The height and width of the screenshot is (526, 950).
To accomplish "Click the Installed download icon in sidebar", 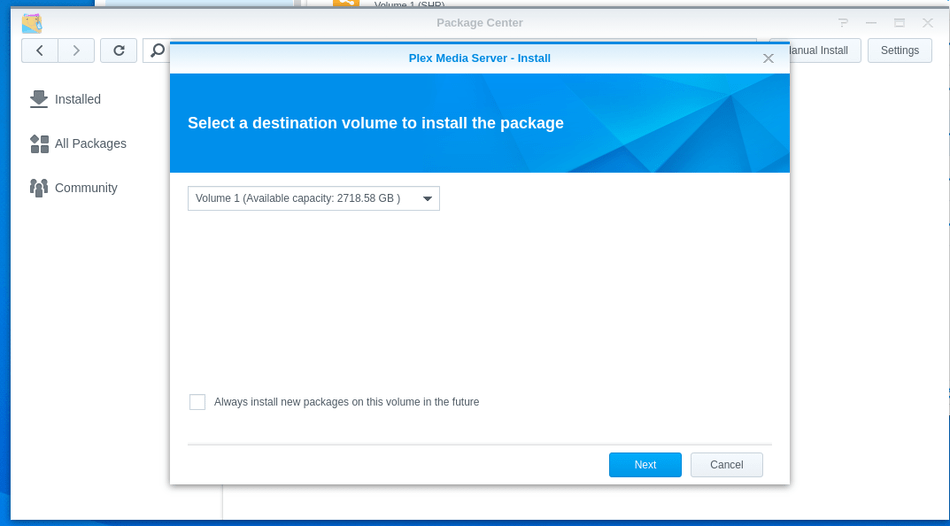I will tap(39, 99).
